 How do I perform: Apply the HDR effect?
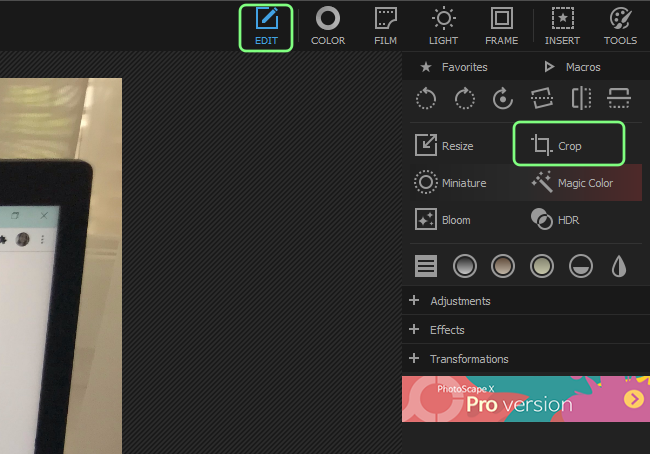point(555,219)
